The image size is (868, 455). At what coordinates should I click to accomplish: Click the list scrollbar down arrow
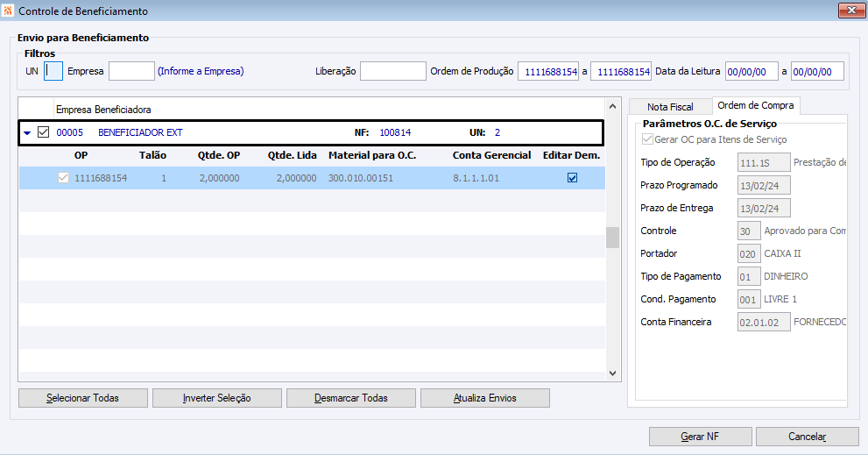click(612, 373)
